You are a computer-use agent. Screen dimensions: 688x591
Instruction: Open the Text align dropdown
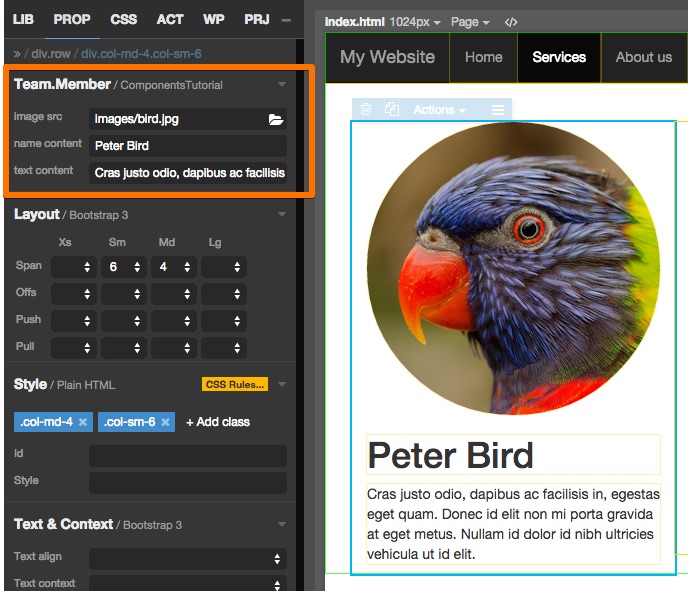[x=188, y=559]
